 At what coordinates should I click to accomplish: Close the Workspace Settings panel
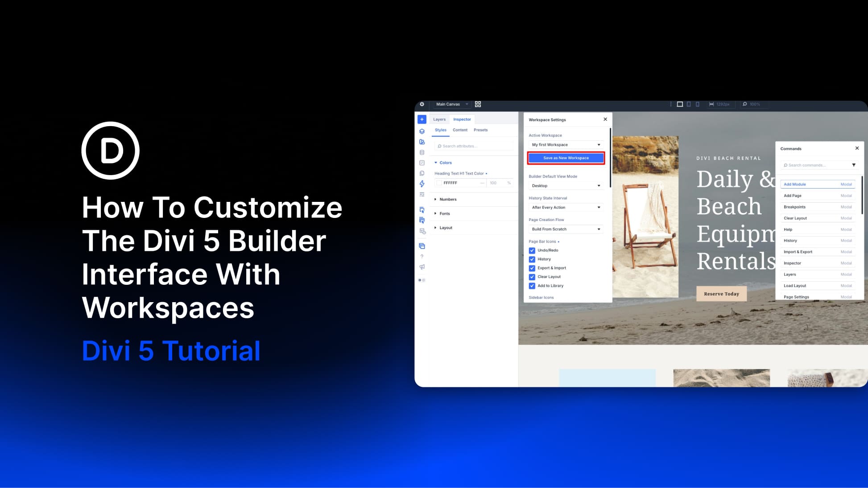coord(605,119)
